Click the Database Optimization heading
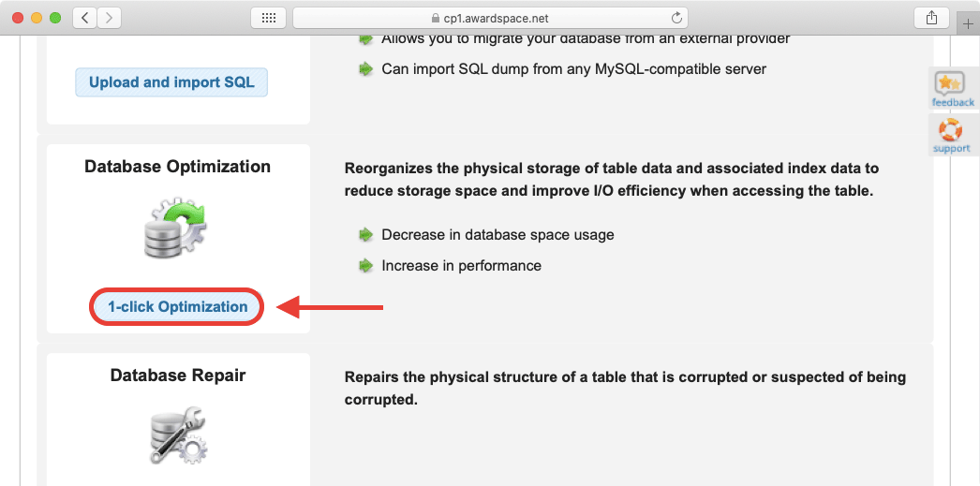980x486 pixels. (x=177, y=167)
